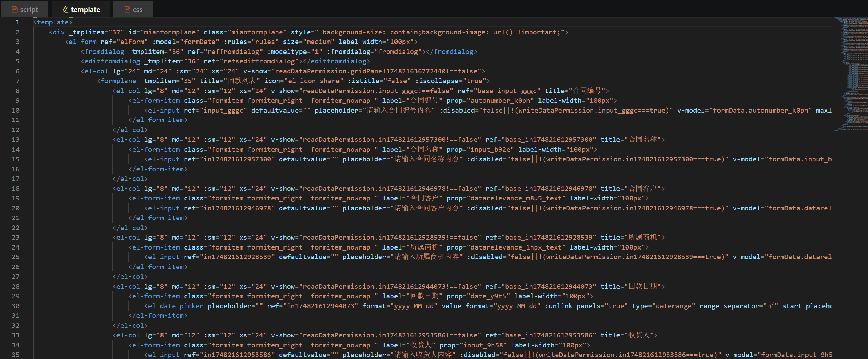Click line number 1 in the gutter
The height and width of the screenshot is (359, 868).
(x=17, y=22)
